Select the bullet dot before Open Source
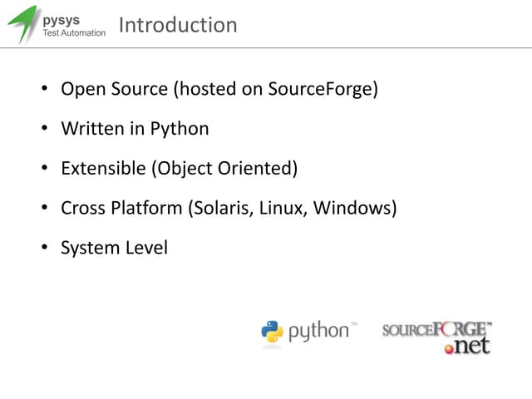Screen dimensions: 532x399 pyautogui.click(x=45, y=90)
